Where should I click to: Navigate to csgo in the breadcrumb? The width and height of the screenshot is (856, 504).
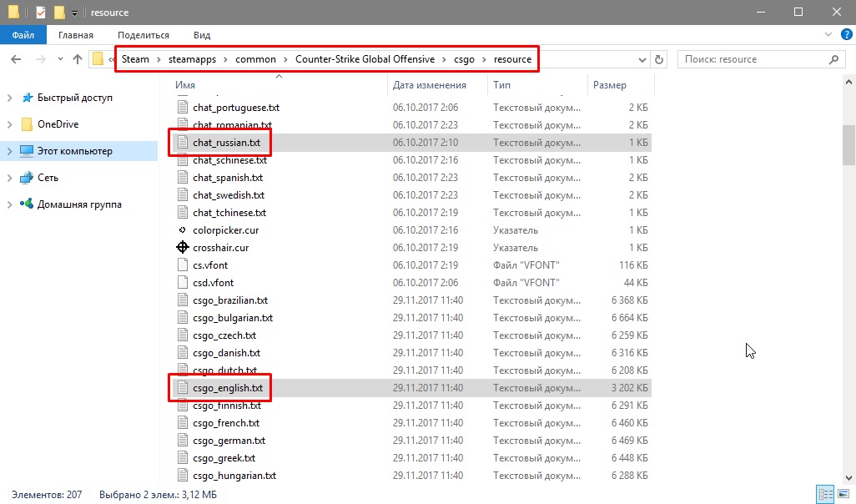pos(464,59)
